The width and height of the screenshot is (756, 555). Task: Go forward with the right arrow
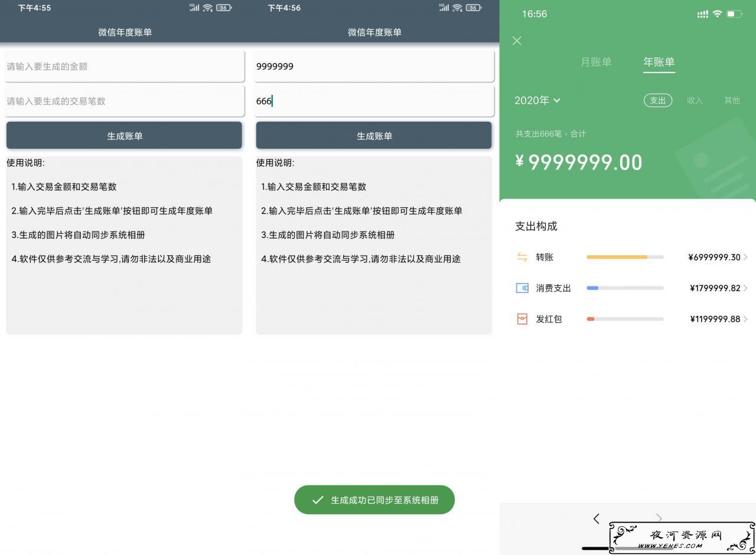point(659,518)
